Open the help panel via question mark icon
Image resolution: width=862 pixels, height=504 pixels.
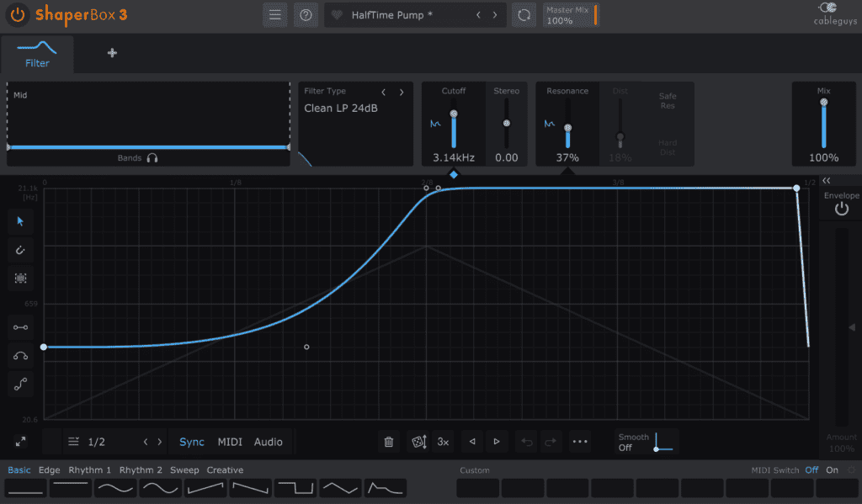(x=305, y=14)
